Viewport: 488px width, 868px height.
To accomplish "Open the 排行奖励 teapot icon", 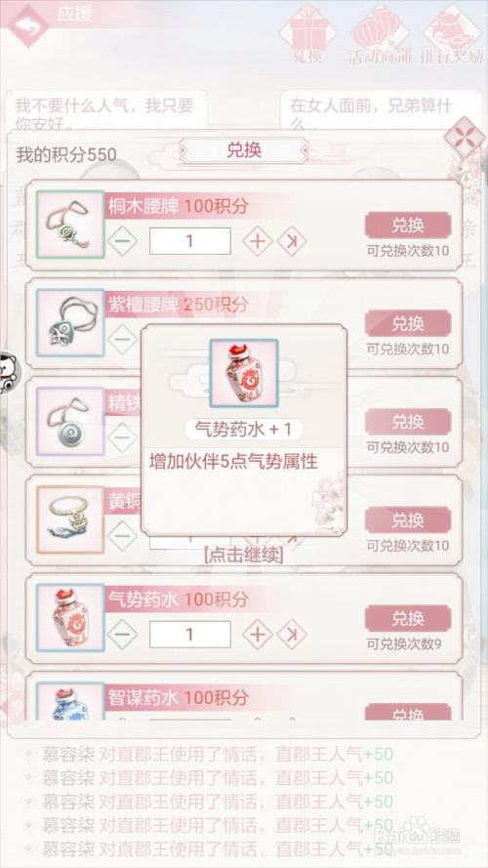I will [452, 31].
